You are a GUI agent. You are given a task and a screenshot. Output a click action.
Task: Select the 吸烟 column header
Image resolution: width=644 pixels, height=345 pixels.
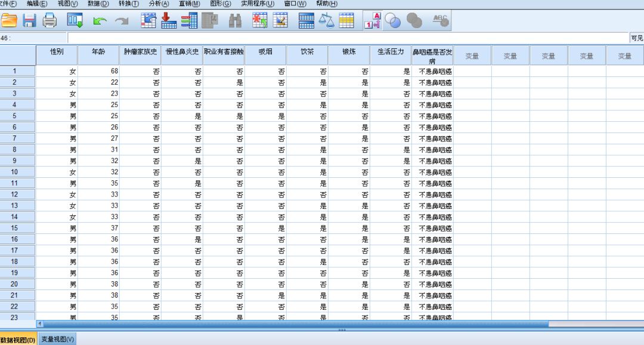pos(266,55)
